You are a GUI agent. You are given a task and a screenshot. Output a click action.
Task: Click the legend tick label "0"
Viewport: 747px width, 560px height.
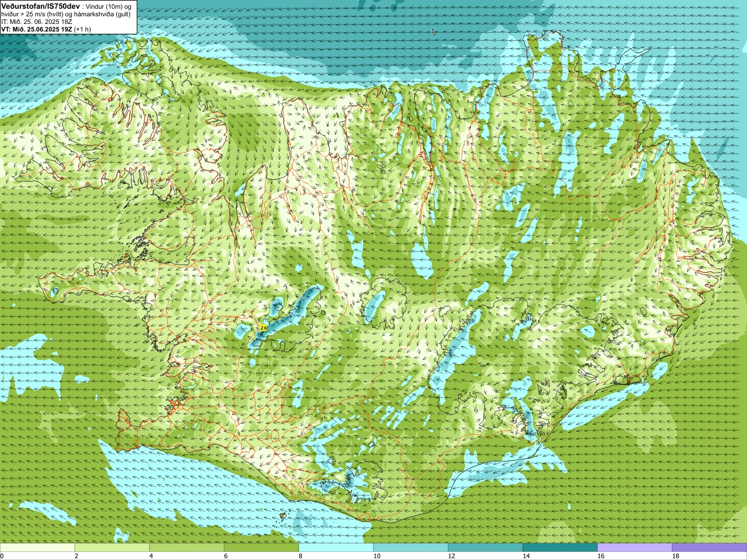click(2, 556)
